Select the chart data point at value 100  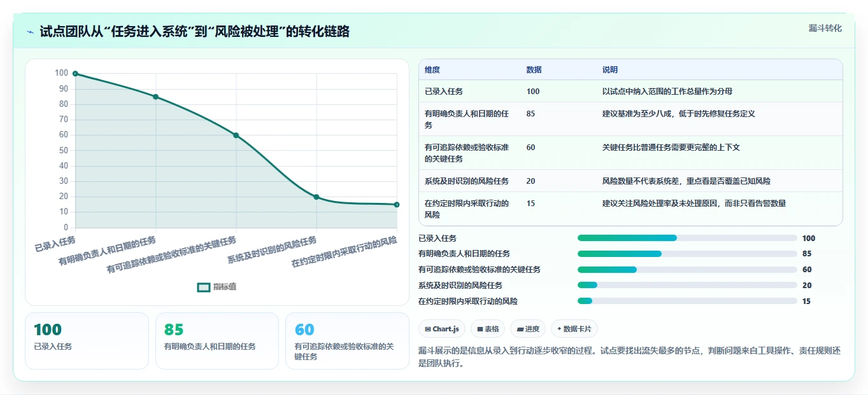[x=75, y=74]
